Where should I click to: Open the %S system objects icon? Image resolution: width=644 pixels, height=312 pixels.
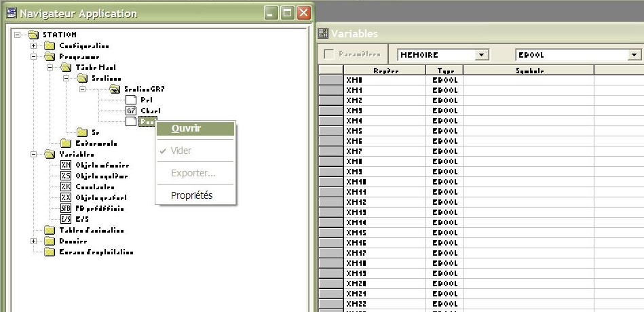pyautogui.click(x=66, y=176)
